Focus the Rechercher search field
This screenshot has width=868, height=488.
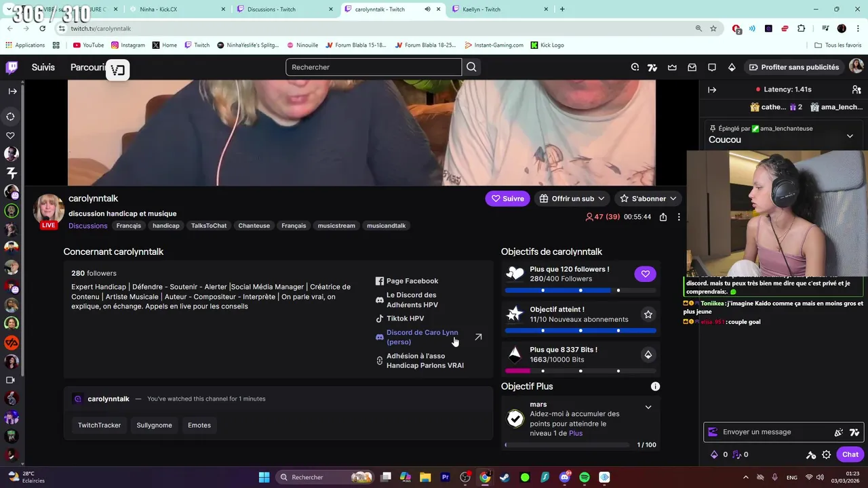click(x=374, y=67)
